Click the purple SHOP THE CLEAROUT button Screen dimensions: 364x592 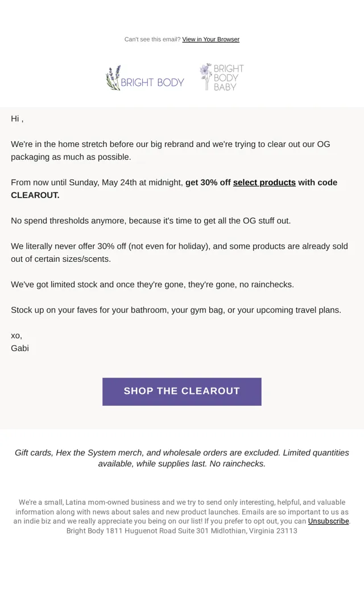pos(182,392)
